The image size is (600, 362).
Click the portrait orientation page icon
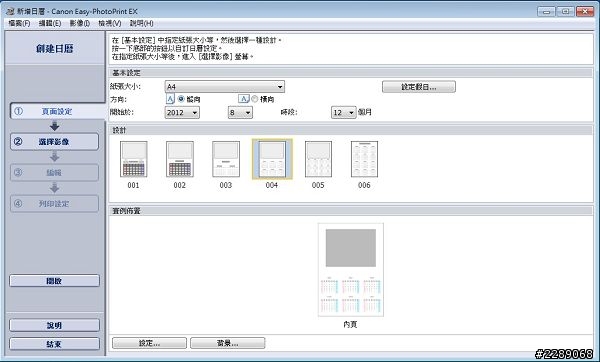(x=170, y=99)
